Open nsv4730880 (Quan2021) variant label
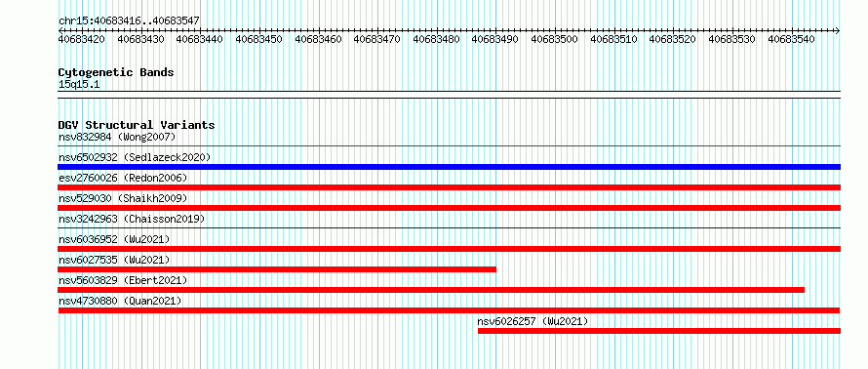The image size is (868, 369). 120,301
